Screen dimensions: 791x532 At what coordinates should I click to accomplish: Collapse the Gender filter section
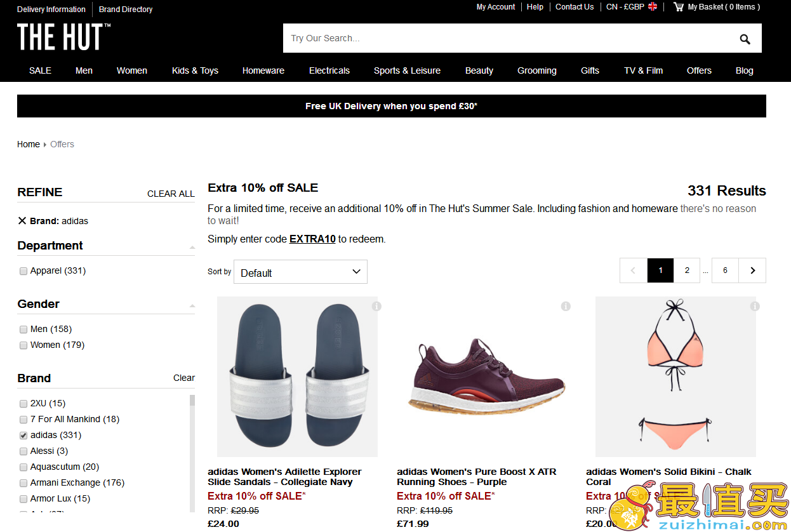click(x=192, y=305)
